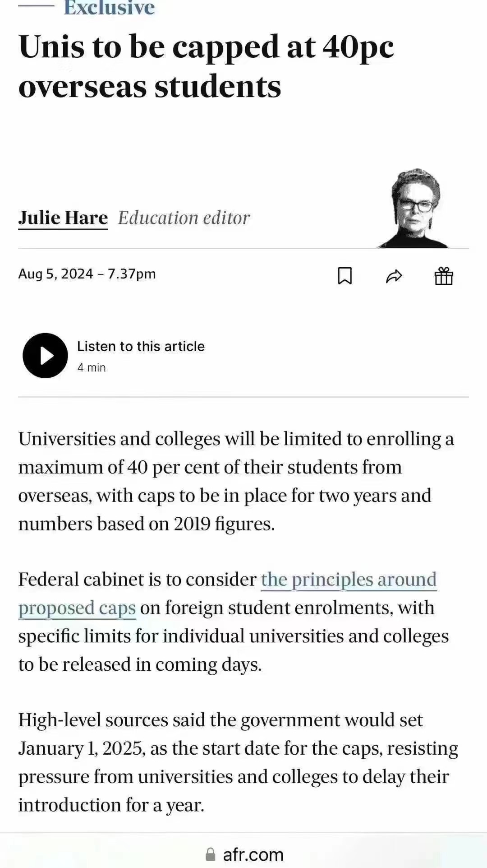This screenshot has height=868, width=487.
Task: Tap the 'Federal cabinet is to consider' text
Action: [138, 580]
